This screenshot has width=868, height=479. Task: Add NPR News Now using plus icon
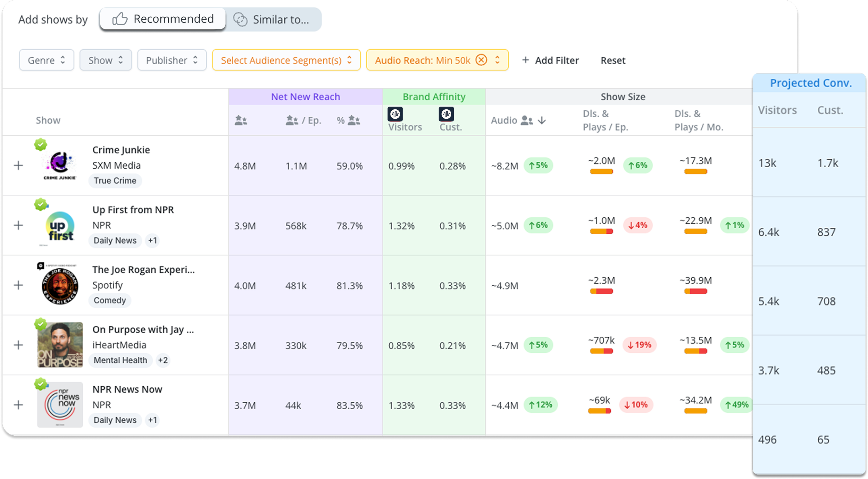(x=18, y=405)
